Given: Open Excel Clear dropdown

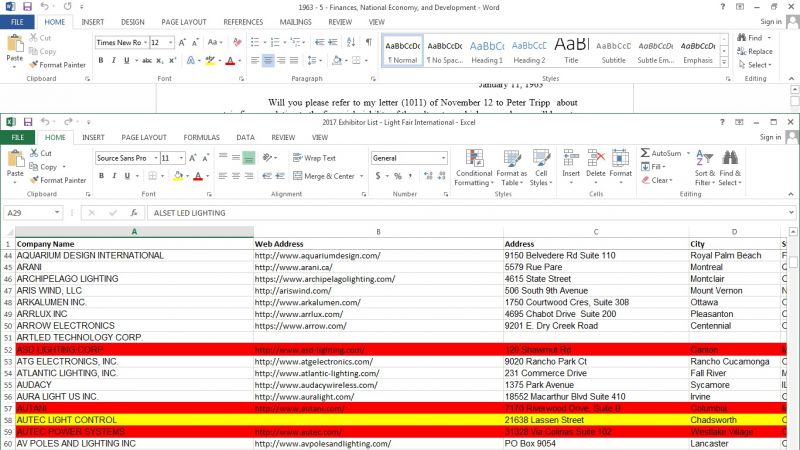Looking at the screenshot, I should pos(657,180).
